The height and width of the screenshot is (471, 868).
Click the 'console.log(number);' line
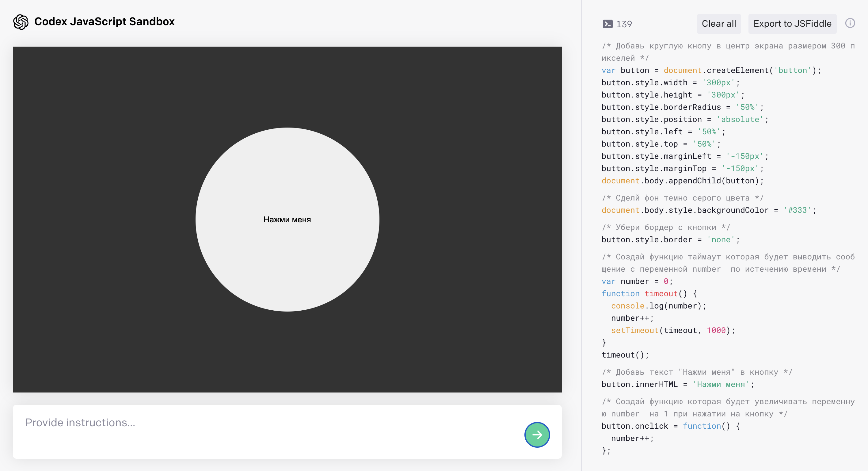[659, 306]
